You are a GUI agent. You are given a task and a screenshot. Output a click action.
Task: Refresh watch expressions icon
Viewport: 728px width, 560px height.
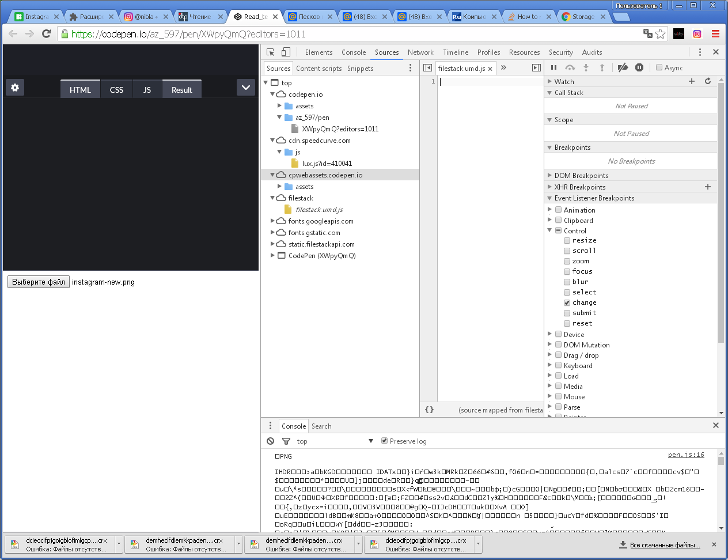click(x=708, y=81)
